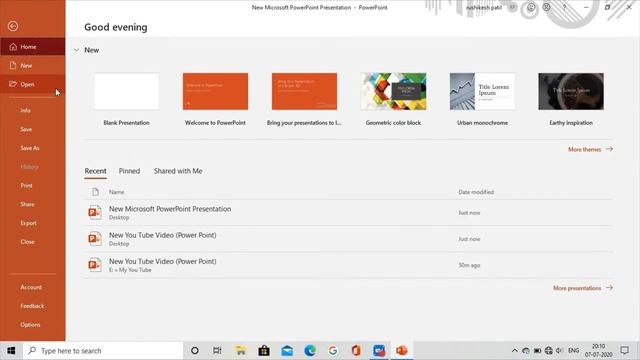Image resolution: width=640 pixels, height=360 pixels.
Task: Open the Print page
Action: 26,185
